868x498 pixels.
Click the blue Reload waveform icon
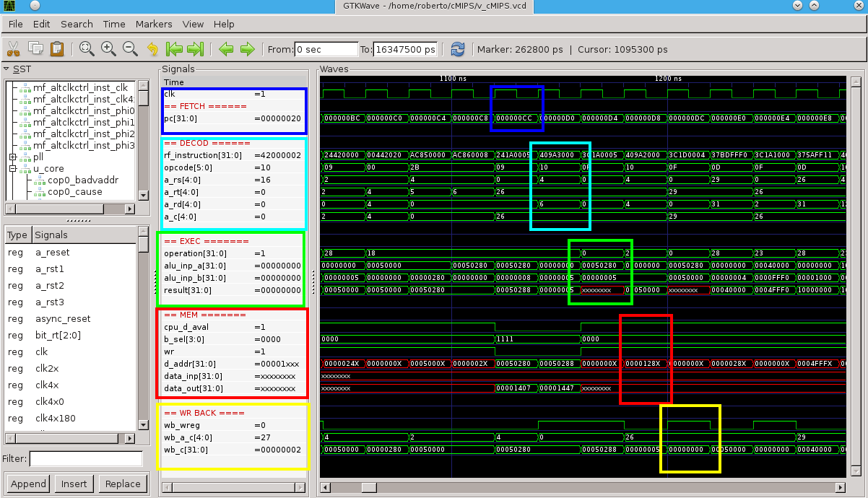(x=457, y=49)
